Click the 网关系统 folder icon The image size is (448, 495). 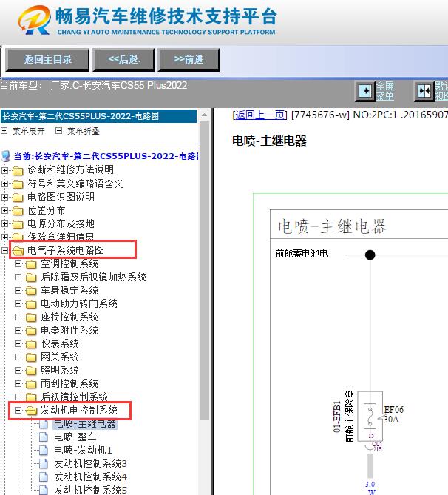31,357
